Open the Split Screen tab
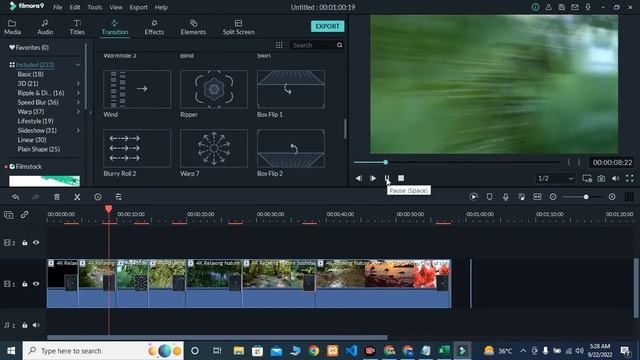The width and height of the screenshot is (640, 360). pyautogui.click(x=238, y=27)
